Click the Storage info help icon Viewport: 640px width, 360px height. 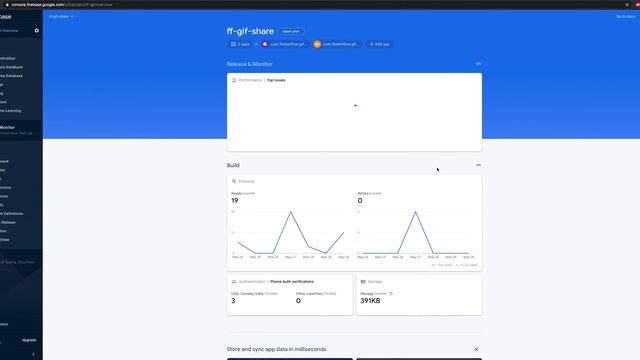[391, 293]
